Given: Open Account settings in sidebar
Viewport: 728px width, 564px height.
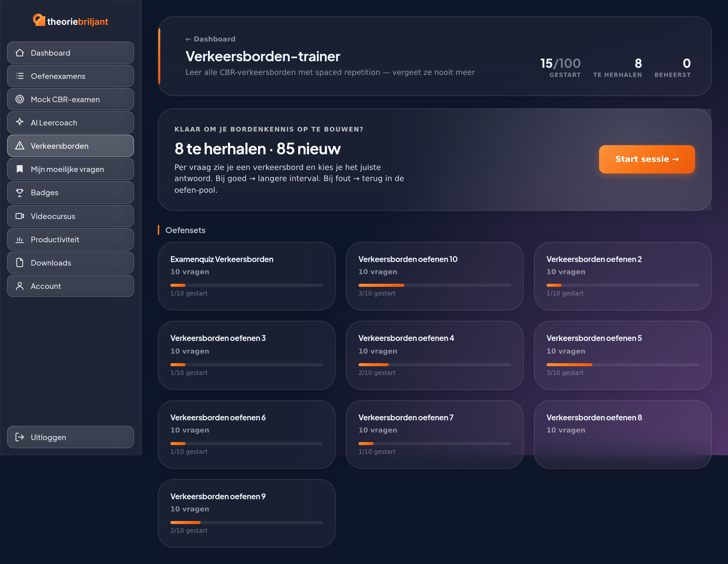Looking at the screenshot, I should click(70, 286).
